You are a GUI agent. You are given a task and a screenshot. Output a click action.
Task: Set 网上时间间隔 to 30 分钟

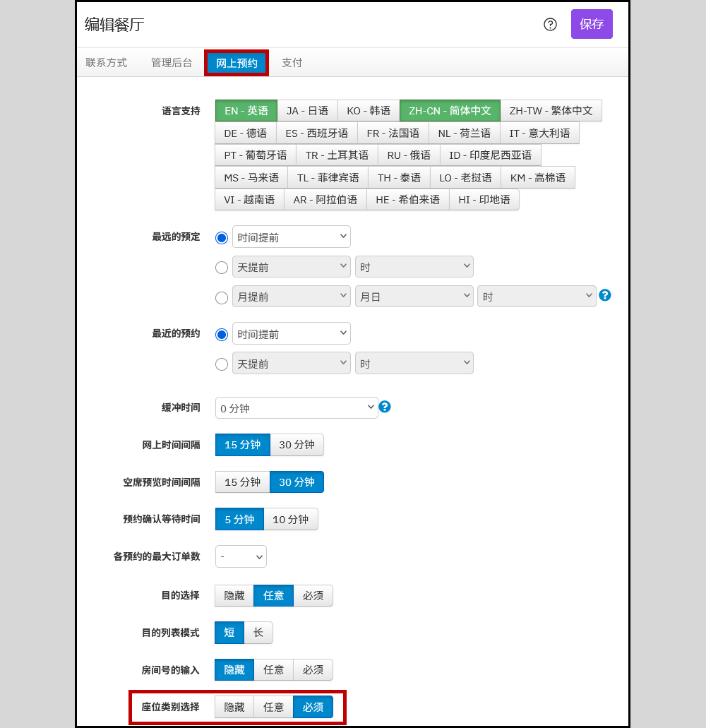coord(297,445)
